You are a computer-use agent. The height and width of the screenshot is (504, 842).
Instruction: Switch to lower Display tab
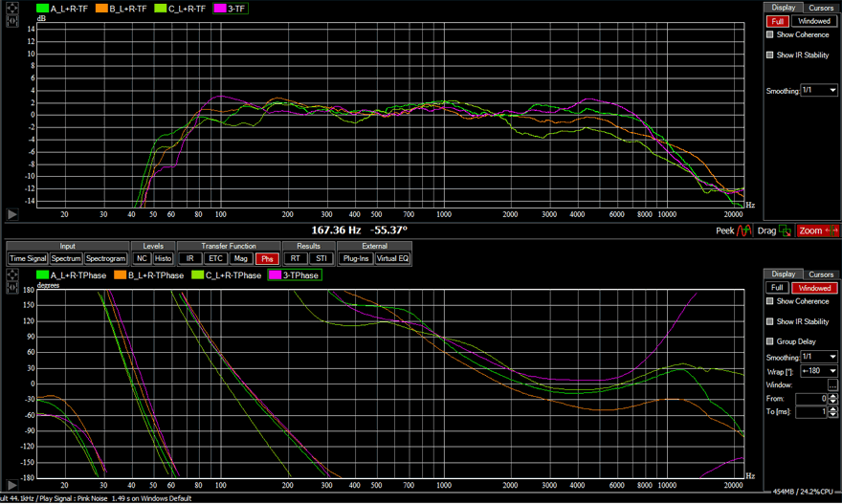[x=784, y=274]
